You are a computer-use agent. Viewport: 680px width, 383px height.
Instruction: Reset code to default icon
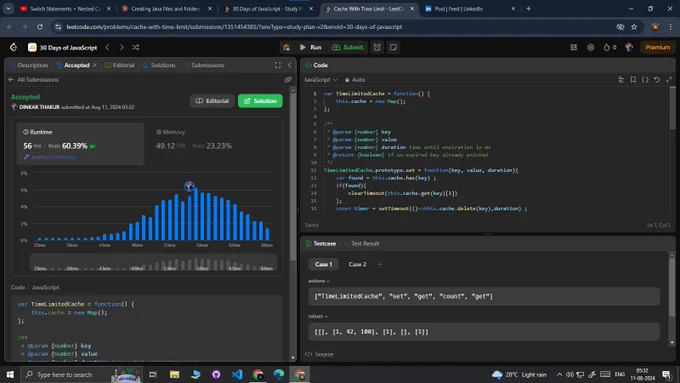657,80
